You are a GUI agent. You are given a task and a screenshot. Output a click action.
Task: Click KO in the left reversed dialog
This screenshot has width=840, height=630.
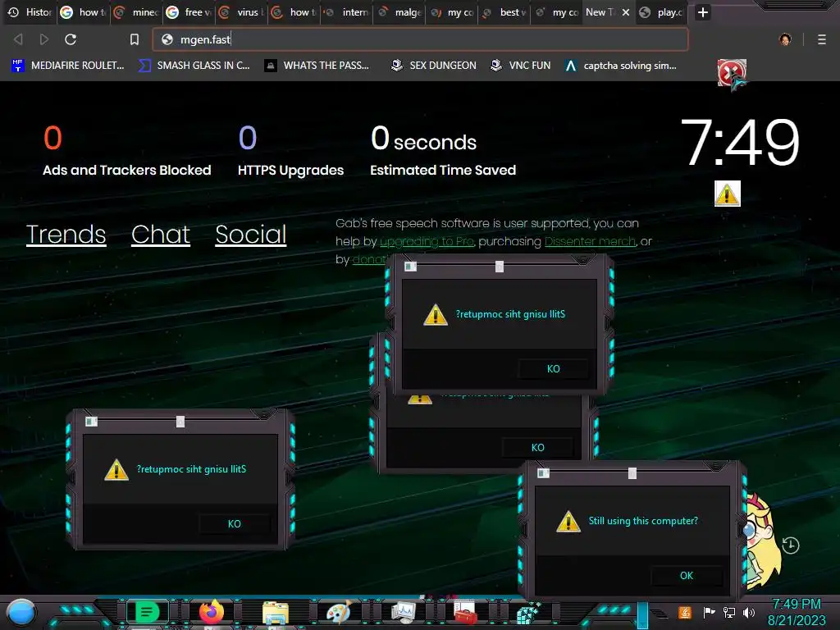coord(234,523)
